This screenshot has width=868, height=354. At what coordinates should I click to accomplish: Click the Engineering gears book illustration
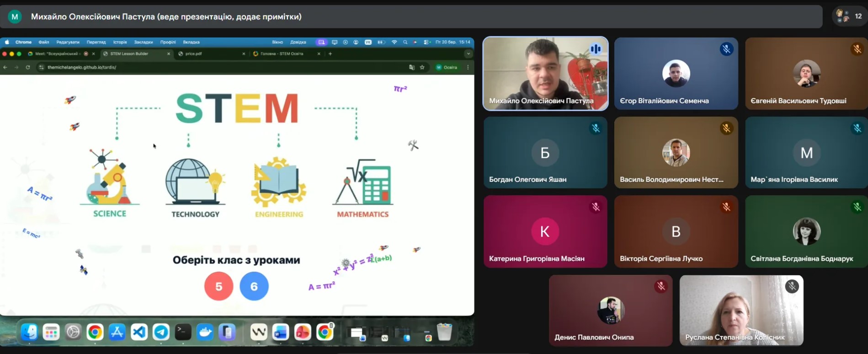278,182
